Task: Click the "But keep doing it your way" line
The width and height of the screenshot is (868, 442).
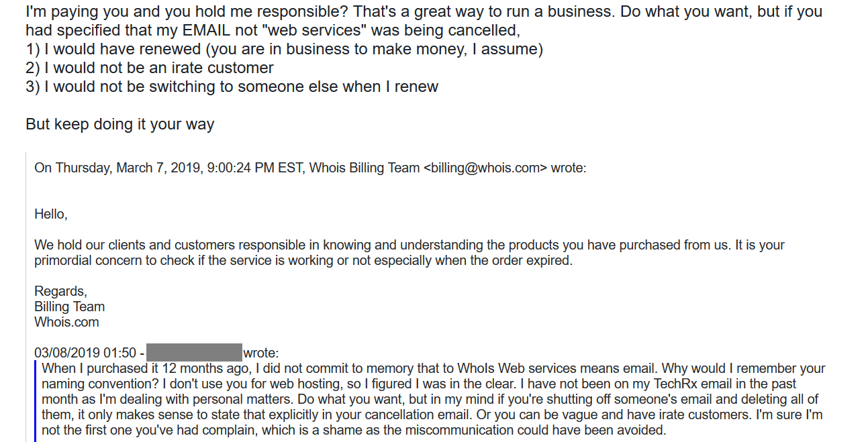Action: point(119,124)
